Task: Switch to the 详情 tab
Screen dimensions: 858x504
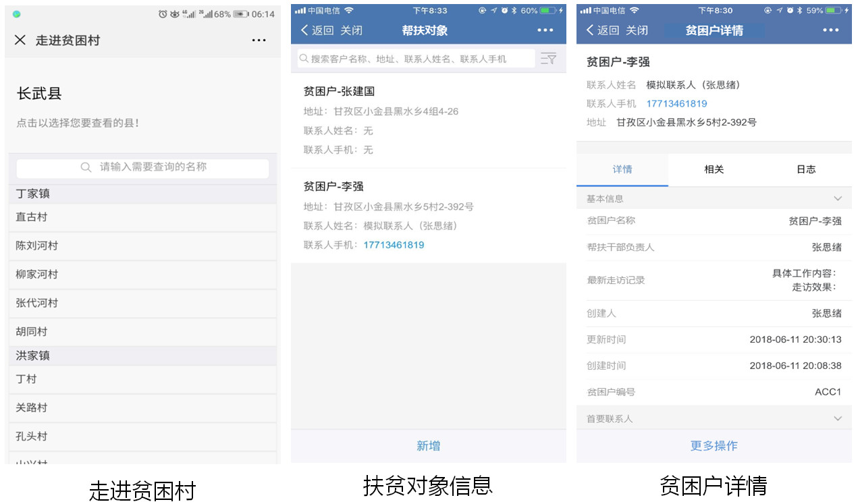Action: [x=622, y=169]
